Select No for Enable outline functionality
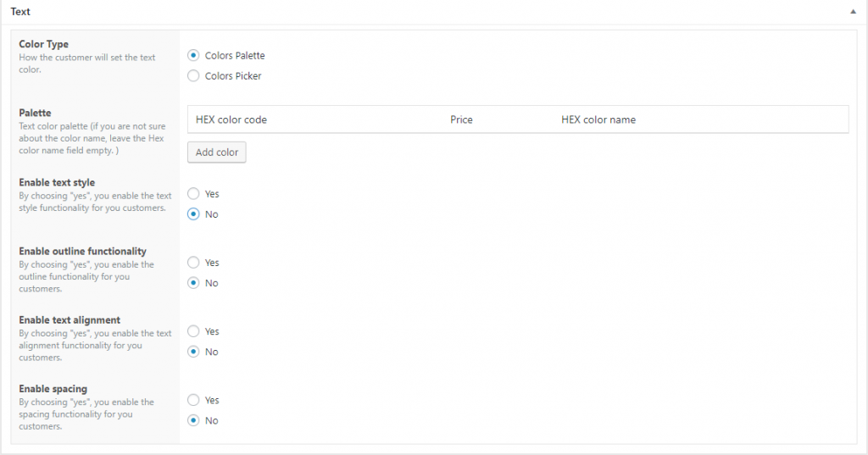Image resolution: width=868 pixels, height=455 pixels. click(193, 283)
